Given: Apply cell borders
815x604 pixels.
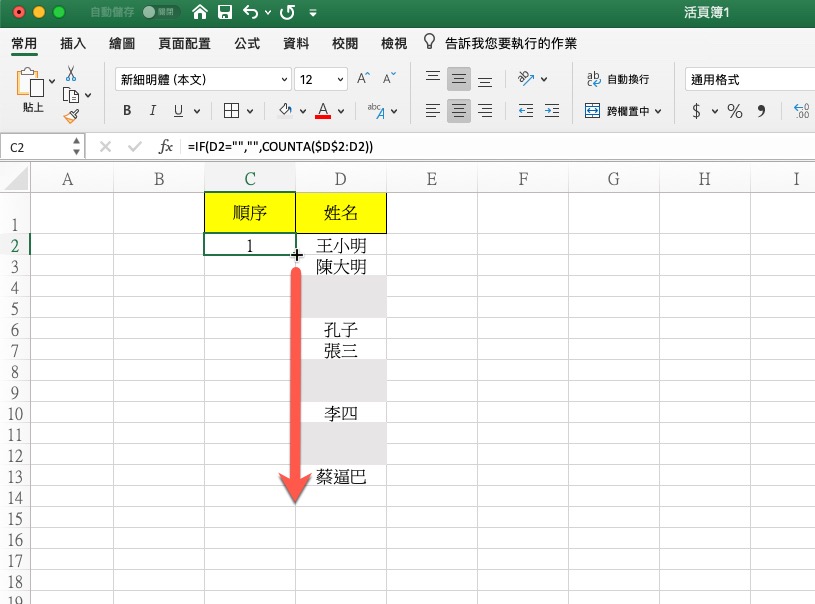Looking at the screenshot, I should (x=231, y=110).
